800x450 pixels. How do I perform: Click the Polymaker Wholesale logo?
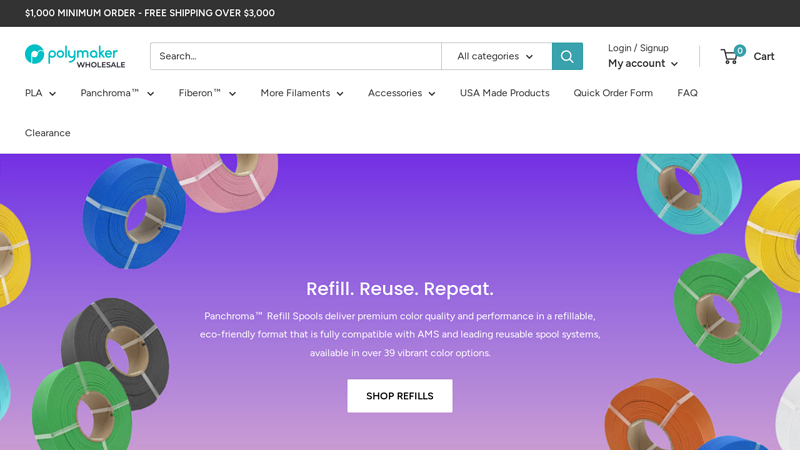coord(75,56)
